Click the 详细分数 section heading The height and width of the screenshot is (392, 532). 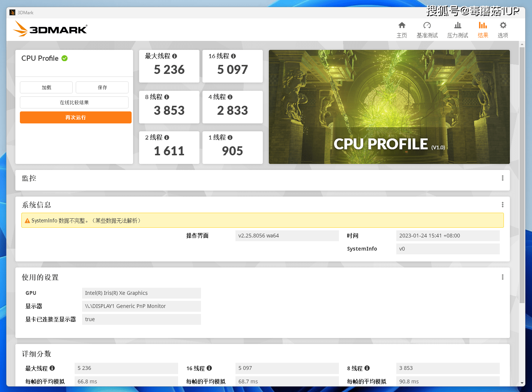click(x=36, y=354)
